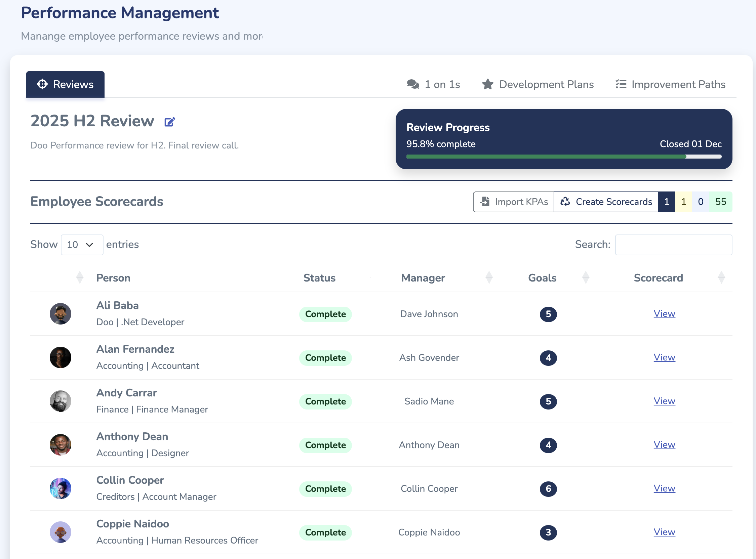756x559 pixels.
Task: Select the Andy Carrar name
Action: pos(127,392)
